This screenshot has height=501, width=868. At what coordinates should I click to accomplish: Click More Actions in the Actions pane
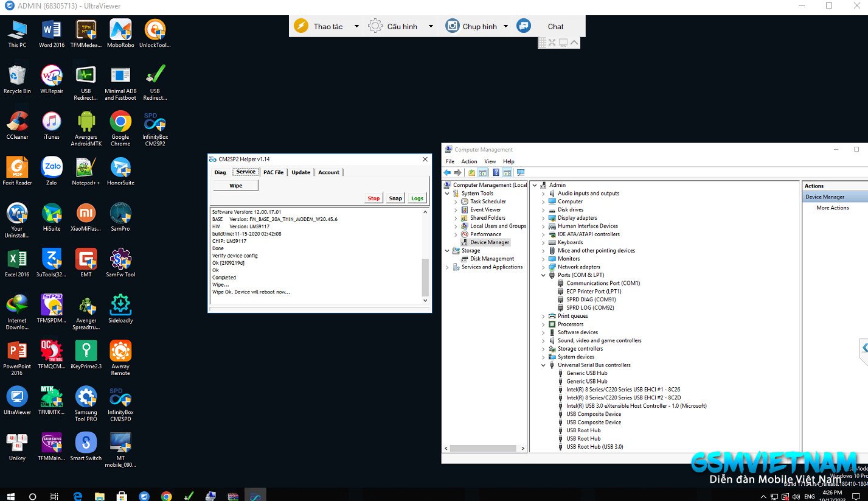(832, 208)
